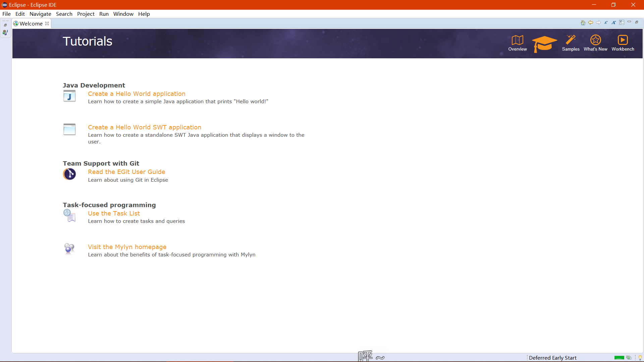Open Create a Hello World application link
The width and height of the screenshot is (644, 362).
pyautogui.click(x=137, y=94)
